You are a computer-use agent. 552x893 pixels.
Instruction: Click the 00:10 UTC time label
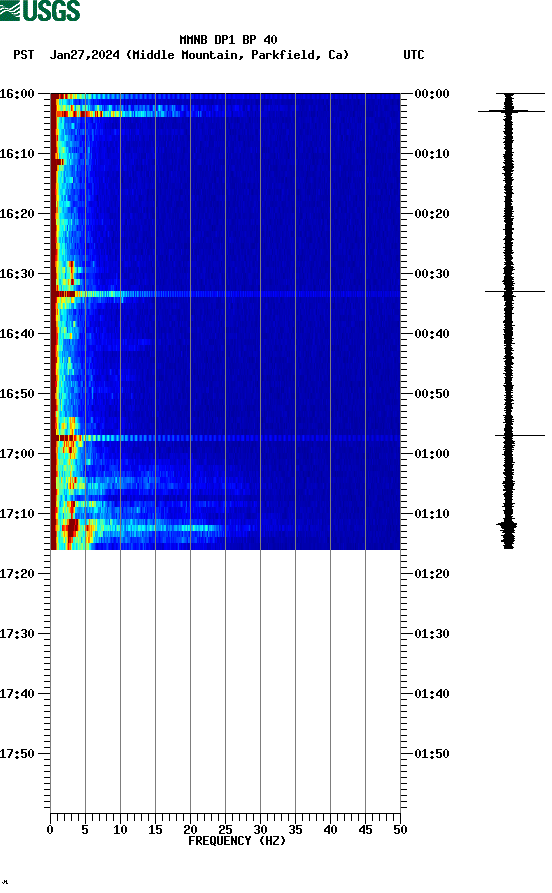[432, 154]
